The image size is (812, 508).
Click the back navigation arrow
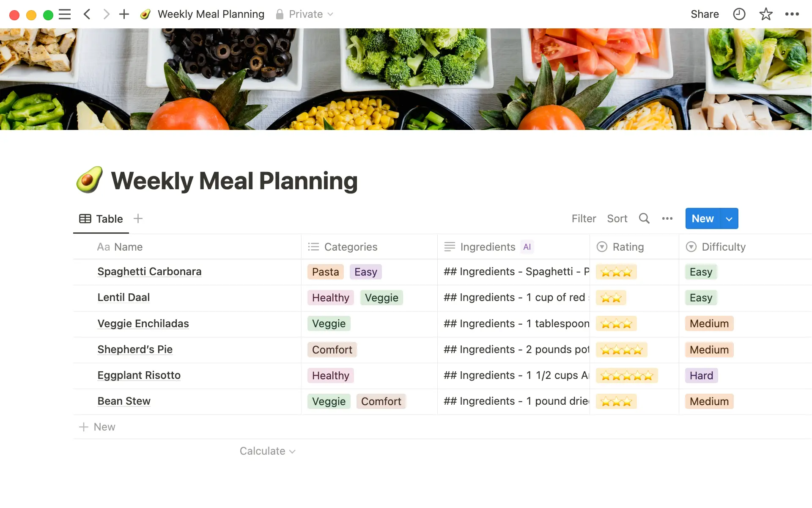[87, 14]
